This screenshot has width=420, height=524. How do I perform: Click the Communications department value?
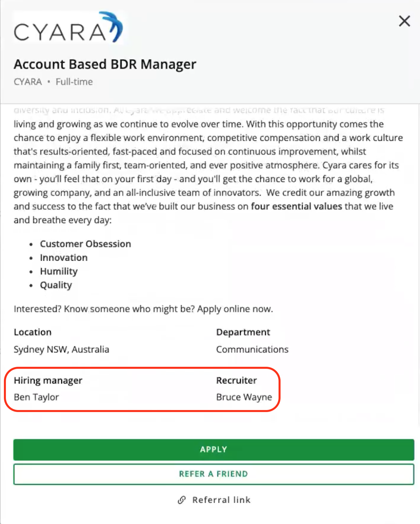coord(252,349)
